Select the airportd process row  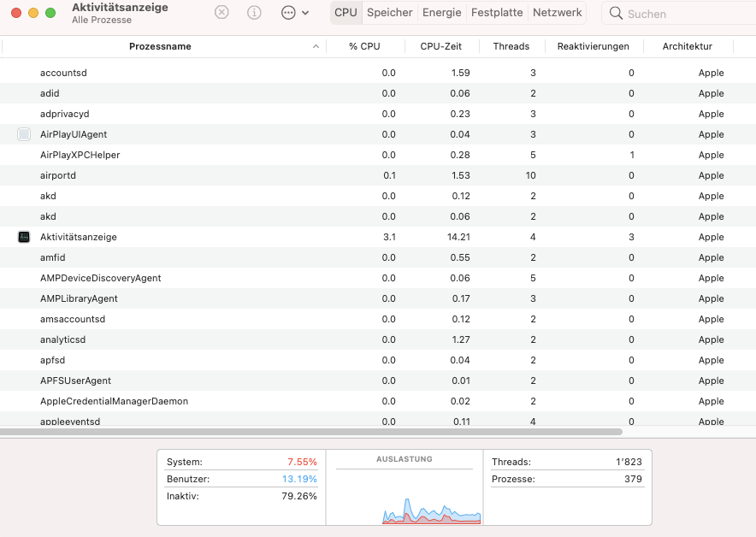(x=378, y=175)
